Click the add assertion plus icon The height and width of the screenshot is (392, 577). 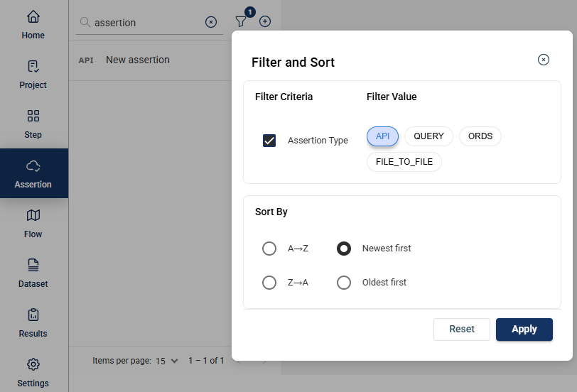(x=265, y=21)
